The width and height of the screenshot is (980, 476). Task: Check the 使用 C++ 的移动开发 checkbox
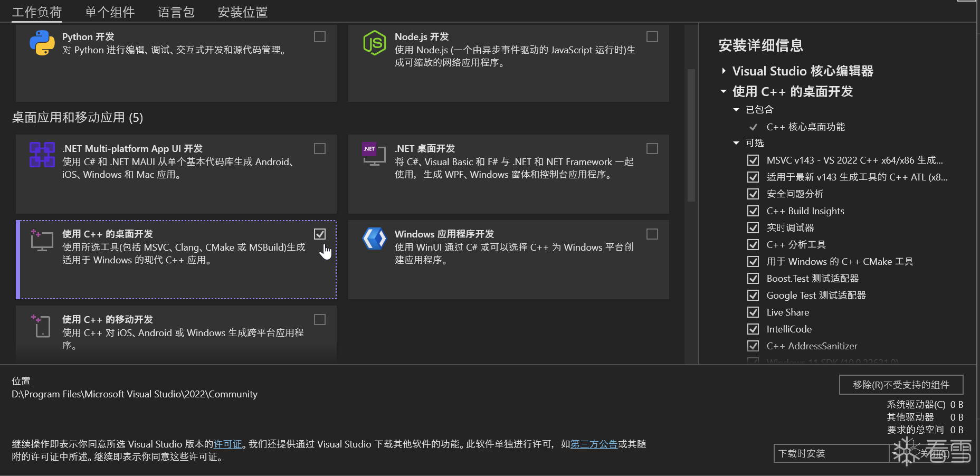(x=320, y=319)
